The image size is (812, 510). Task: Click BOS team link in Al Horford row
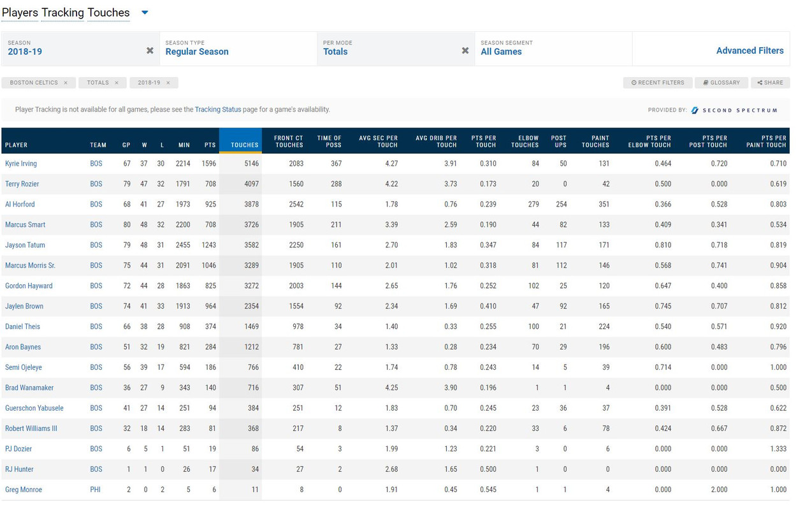96,205
